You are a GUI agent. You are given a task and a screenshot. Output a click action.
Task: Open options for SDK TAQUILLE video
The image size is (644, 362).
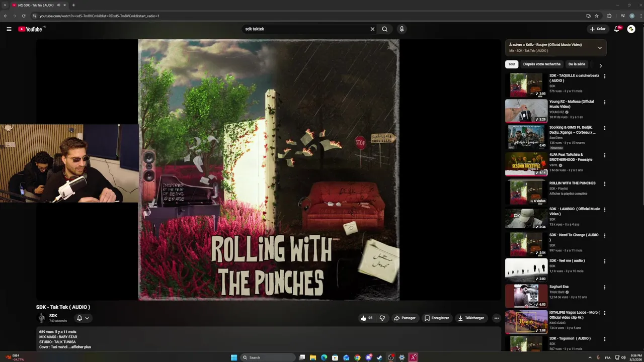[605, 76]
